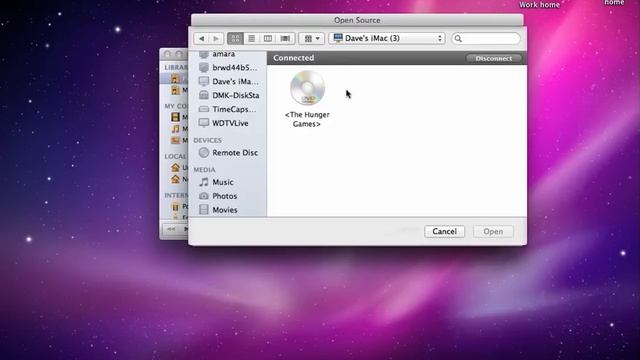Image resolution: width=640 pixels, height=360 pixels.
Task: Click the Music note icon
Action: click(204, 182)
